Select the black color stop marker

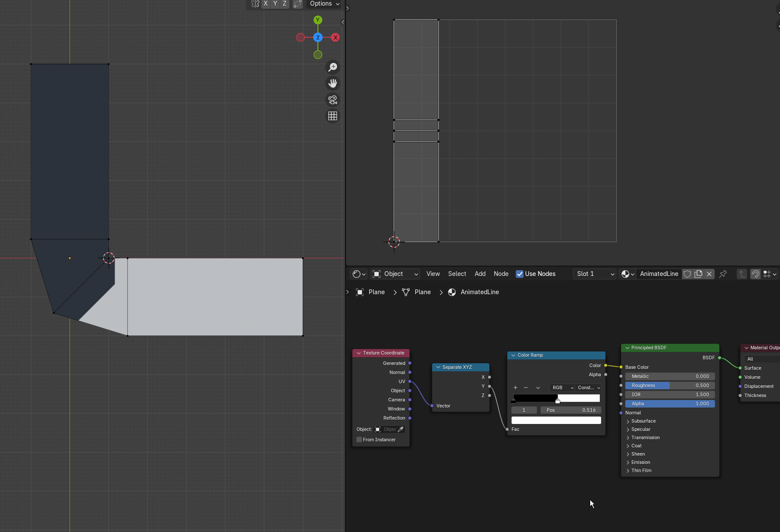click(x=513, y=401)
